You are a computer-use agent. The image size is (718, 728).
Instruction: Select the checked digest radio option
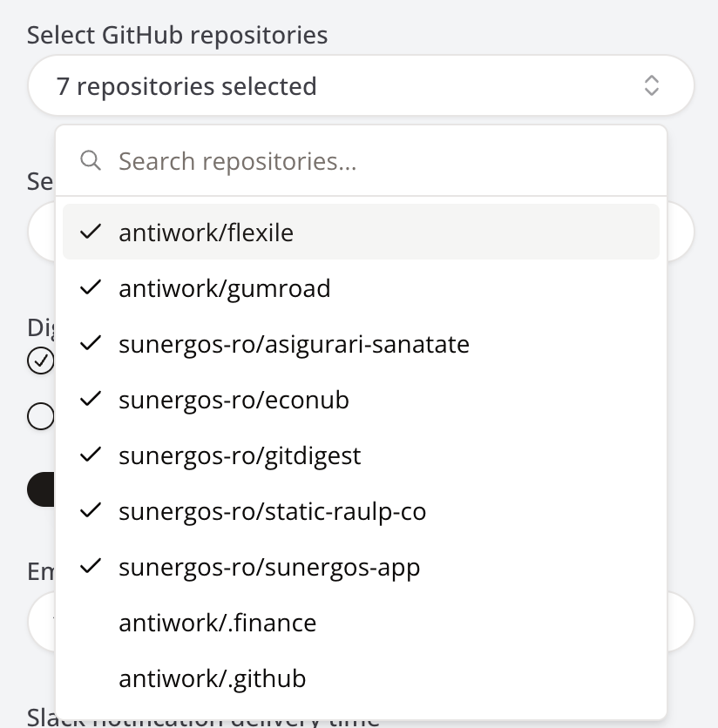pos(40,361)
